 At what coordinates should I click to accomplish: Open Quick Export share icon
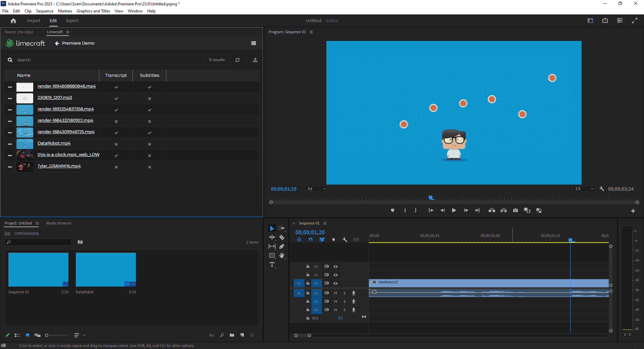point(605,20)
